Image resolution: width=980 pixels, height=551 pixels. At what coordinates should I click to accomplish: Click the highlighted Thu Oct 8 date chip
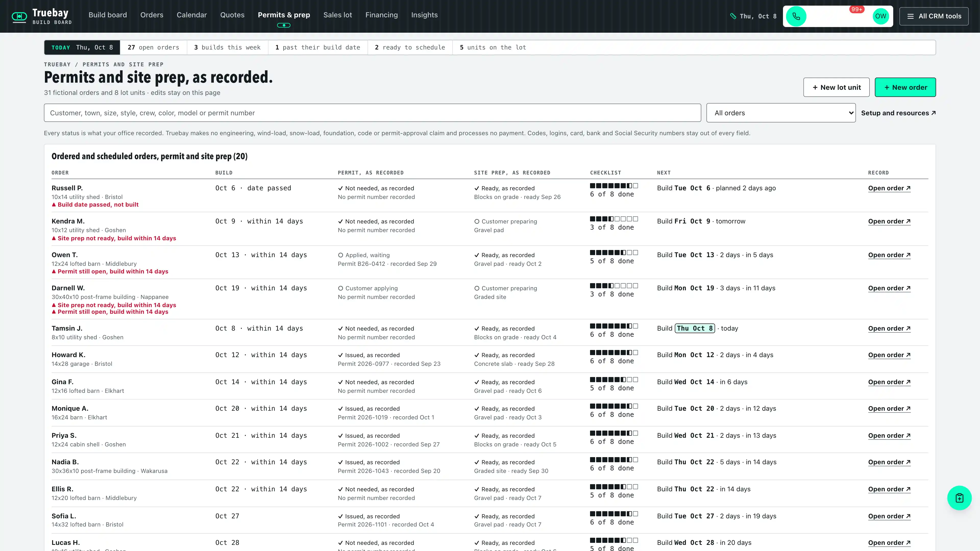pyautogui.click(x=695, y=329)
